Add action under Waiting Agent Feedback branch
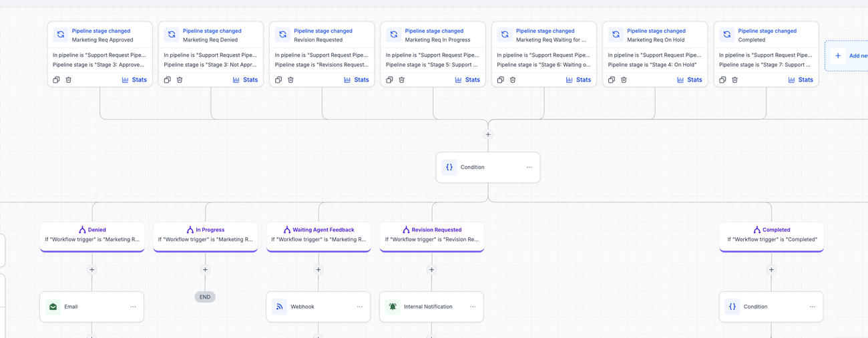The image size is (868, 338). click(318, 270)
